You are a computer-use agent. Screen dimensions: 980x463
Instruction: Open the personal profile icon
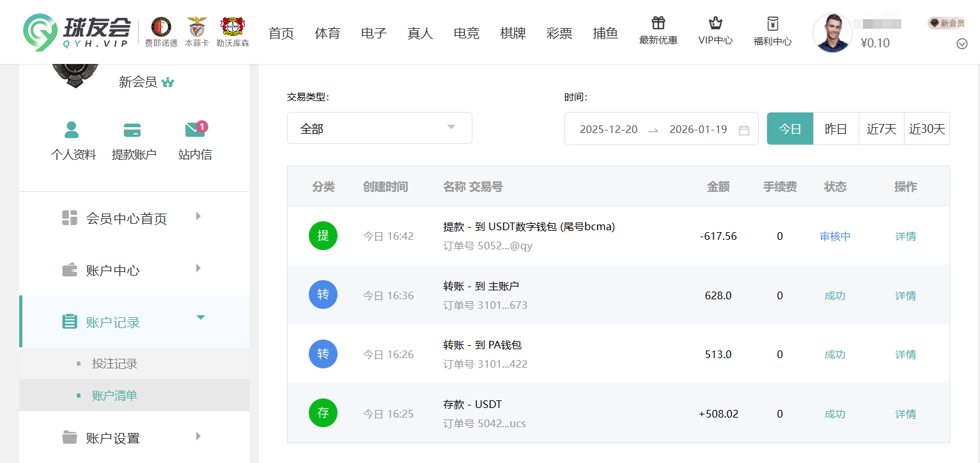tap(72, 130)
